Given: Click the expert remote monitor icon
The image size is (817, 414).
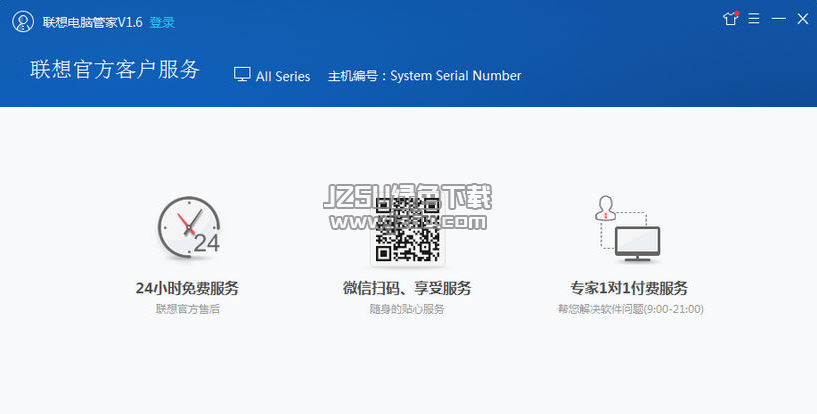Looking at the screenshot, I should tap(628, 228).
